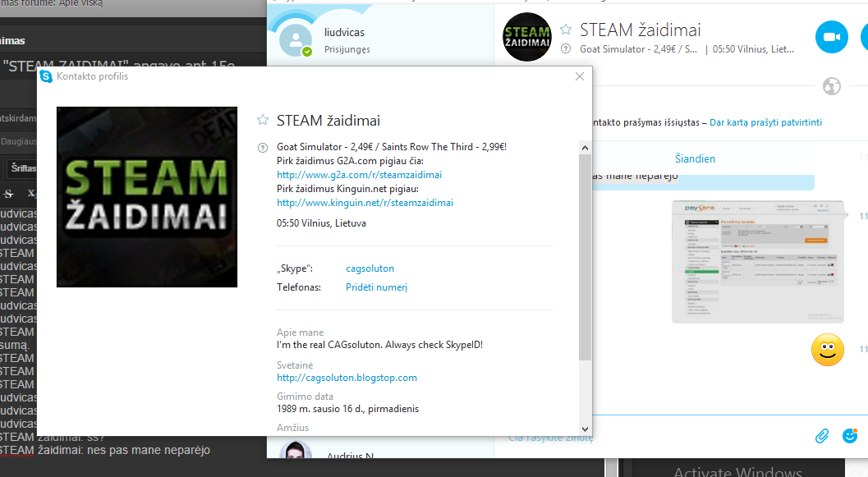Click the large STEAM ŽAIDIMAI profile picture
868x477 pixels.
[x=147, y=197]
